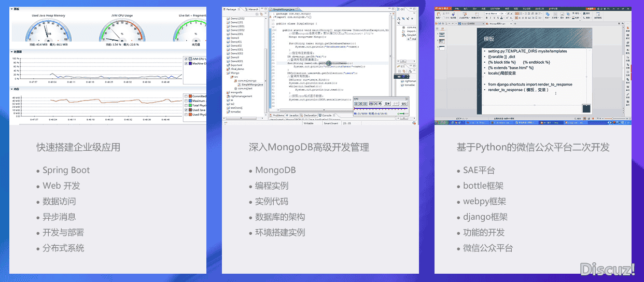The width and height of the screenshot is (644, 282).
Task: Tick the Used Physical checkbox in memory legend
Action: tap(186, 115)
